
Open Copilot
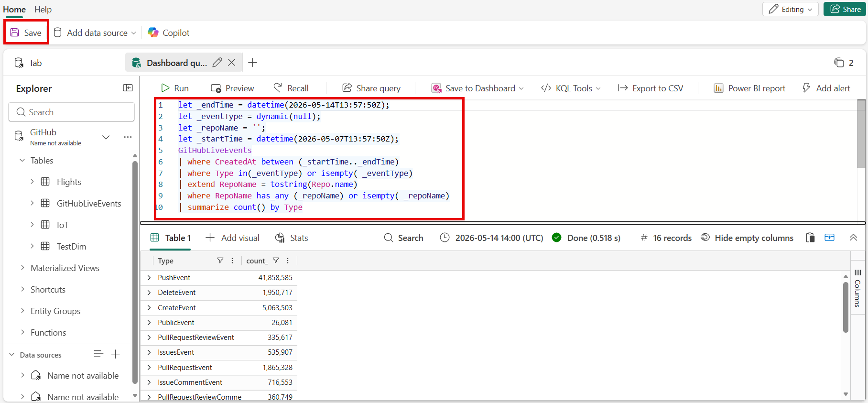[169, 33]
